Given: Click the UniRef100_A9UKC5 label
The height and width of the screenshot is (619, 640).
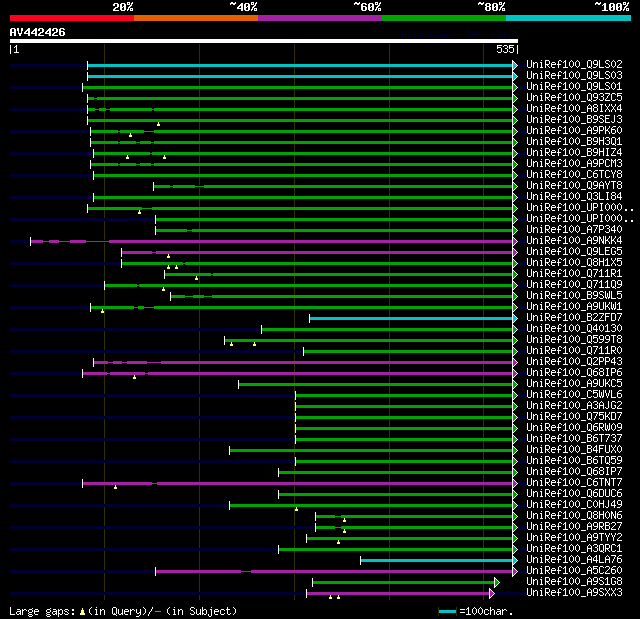Looking at the screenshot, I should pyautogui.click(x=574, y=384).
